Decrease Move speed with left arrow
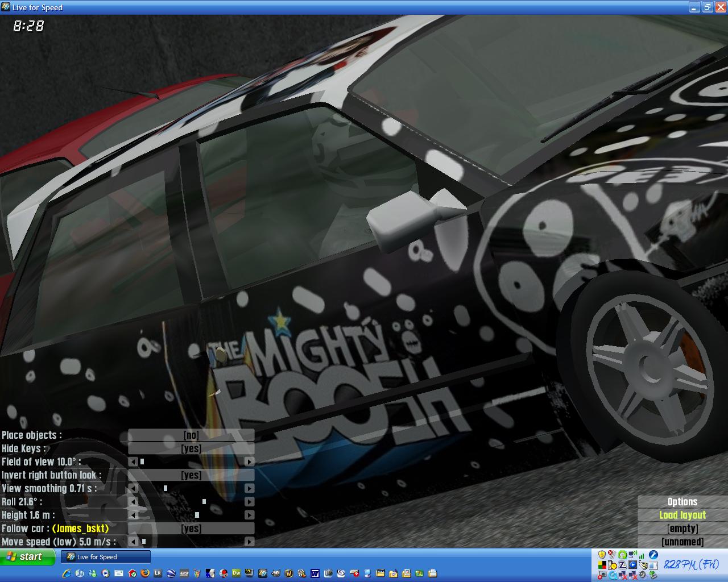Viewport: 728px width, 582px height. click(x=133, y=542)
